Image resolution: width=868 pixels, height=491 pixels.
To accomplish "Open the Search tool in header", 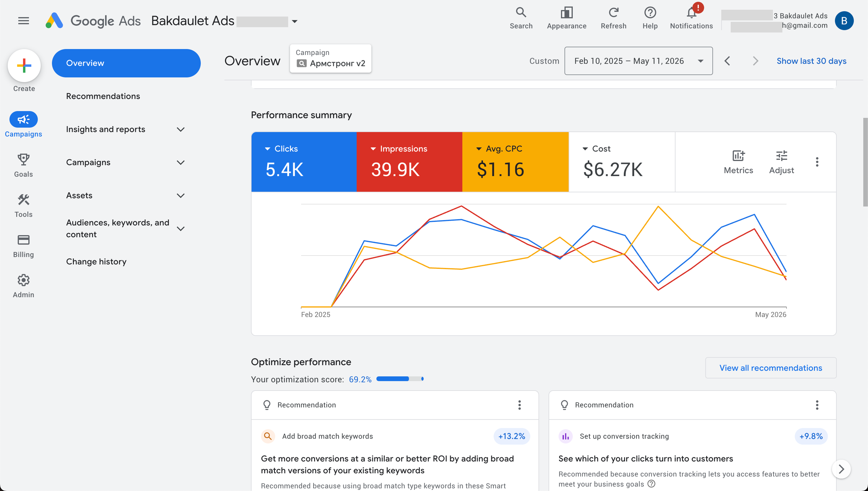I will click(x=521, y=18).
